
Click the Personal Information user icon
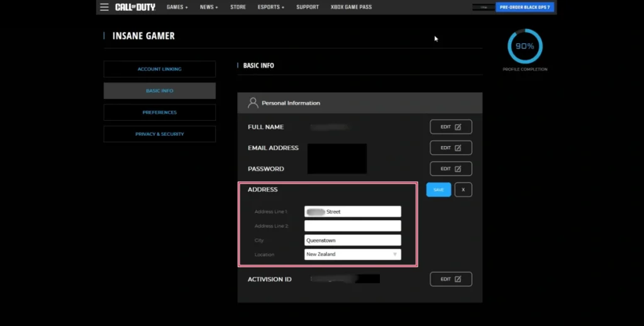click(x=253, y=103)
